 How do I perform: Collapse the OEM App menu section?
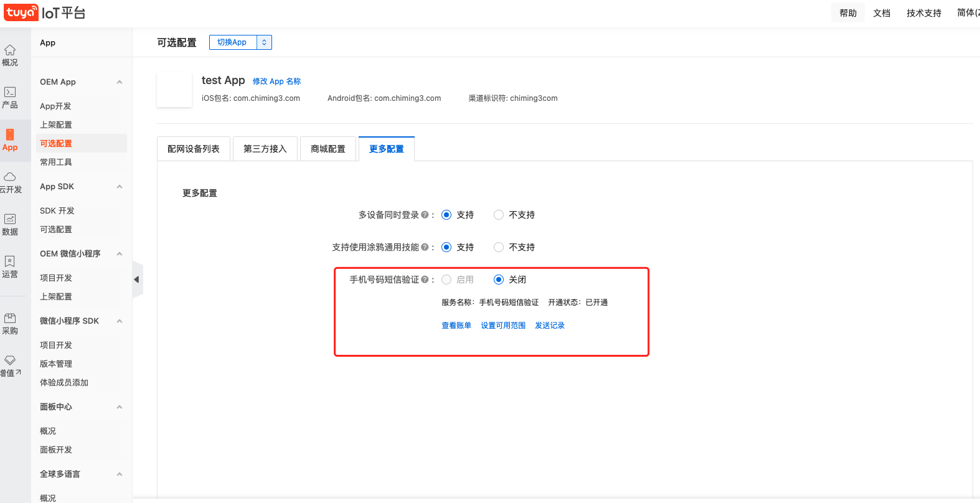[120, 82]
